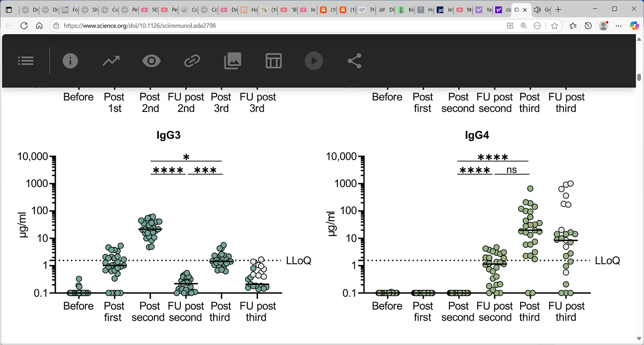Open the article contents list icon
This screenshot has width=644, height=345.
pyautogui.click(x=26, y=61)
